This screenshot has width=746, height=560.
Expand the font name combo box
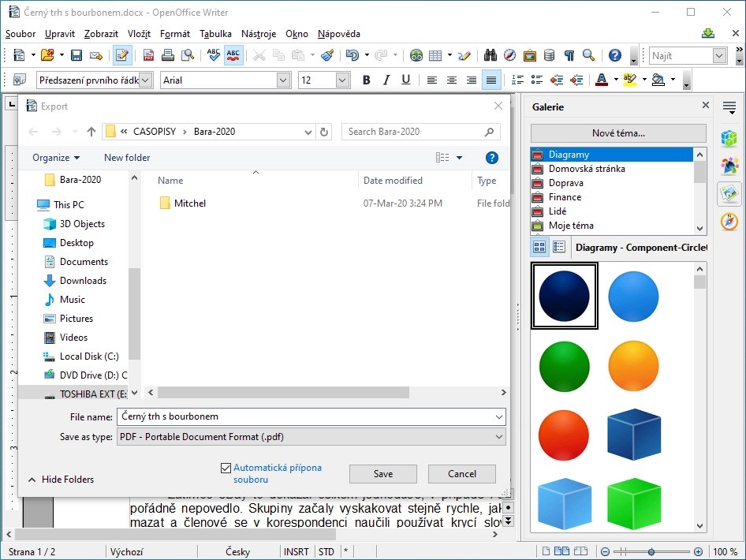click(x=283, y=80)
